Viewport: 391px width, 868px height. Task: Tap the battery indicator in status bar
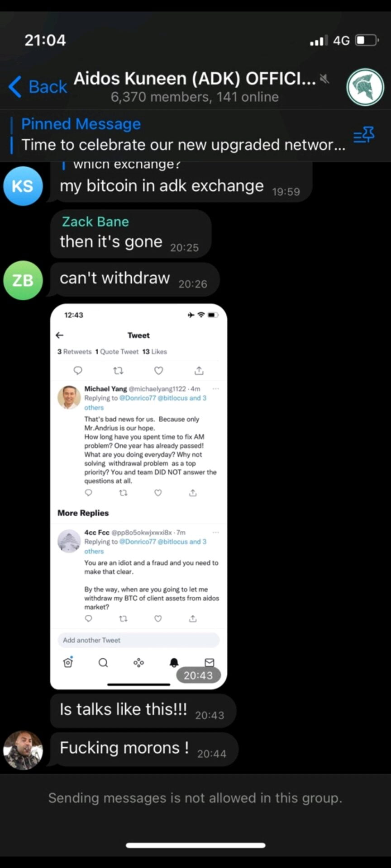[x=367, y=41]
